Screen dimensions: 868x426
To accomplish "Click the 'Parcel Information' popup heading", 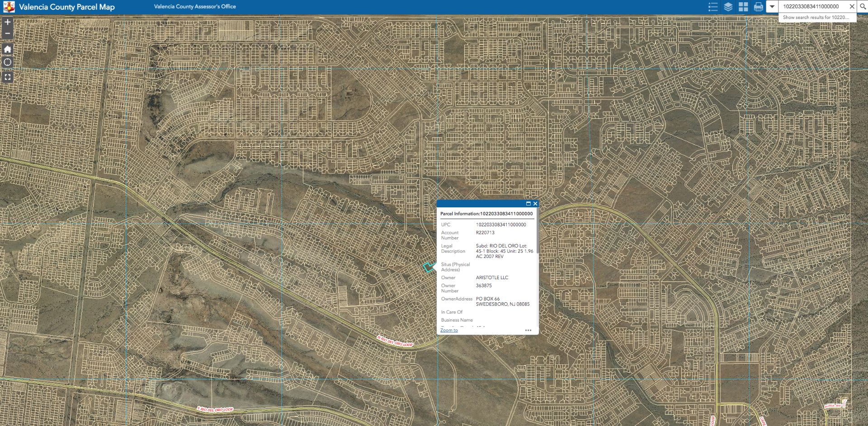I will [486, 214].
